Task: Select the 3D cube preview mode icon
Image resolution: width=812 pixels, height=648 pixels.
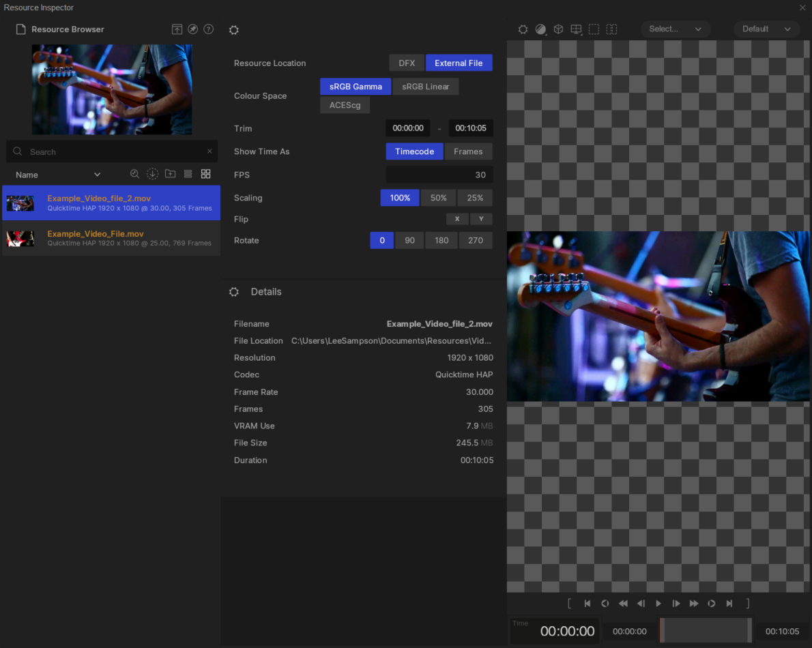Action: point(558,29)
